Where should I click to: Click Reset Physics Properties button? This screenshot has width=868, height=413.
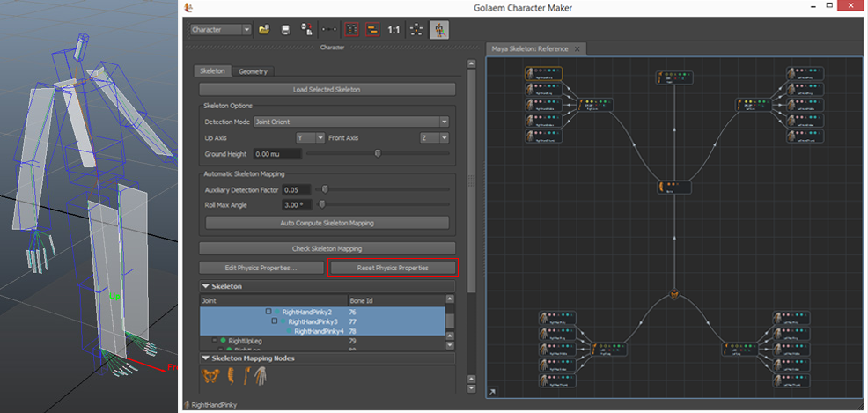393,267
